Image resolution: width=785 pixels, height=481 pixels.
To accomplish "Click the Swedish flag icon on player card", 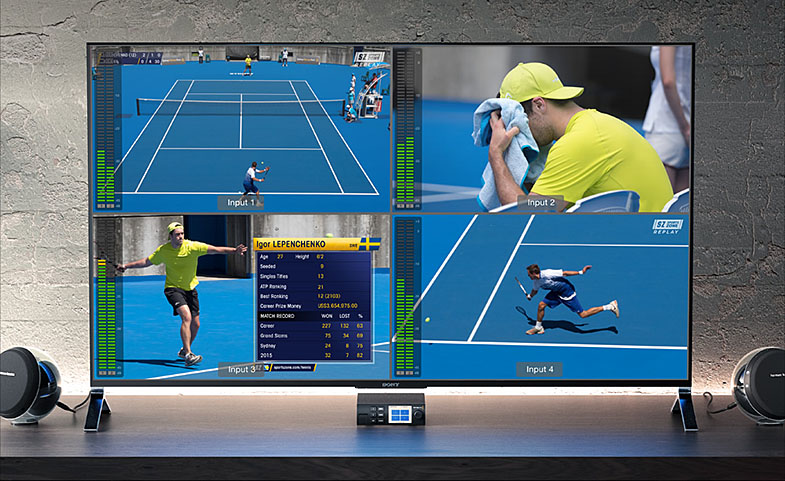I will 370,244.
